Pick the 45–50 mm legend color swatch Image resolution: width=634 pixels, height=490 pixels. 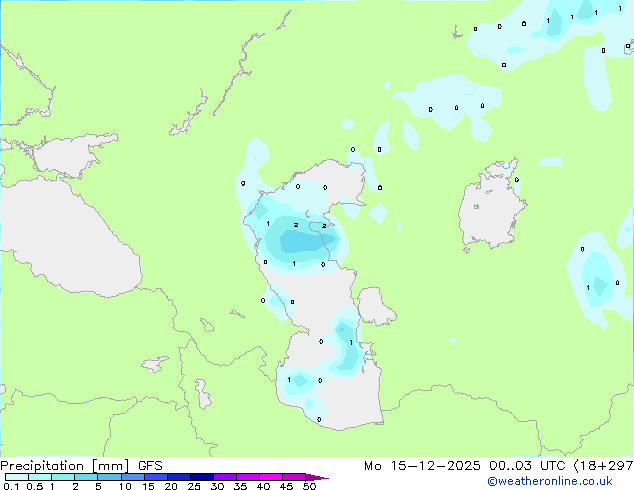[x=294, y=477]
